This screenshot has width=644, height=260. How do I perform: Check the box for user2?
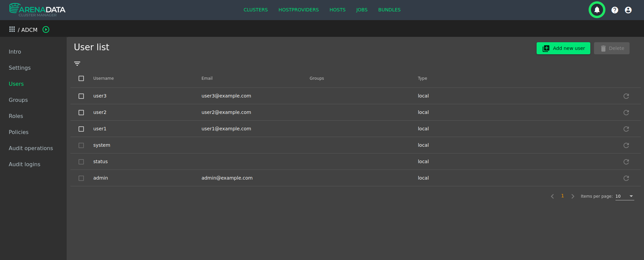point(81,113)
